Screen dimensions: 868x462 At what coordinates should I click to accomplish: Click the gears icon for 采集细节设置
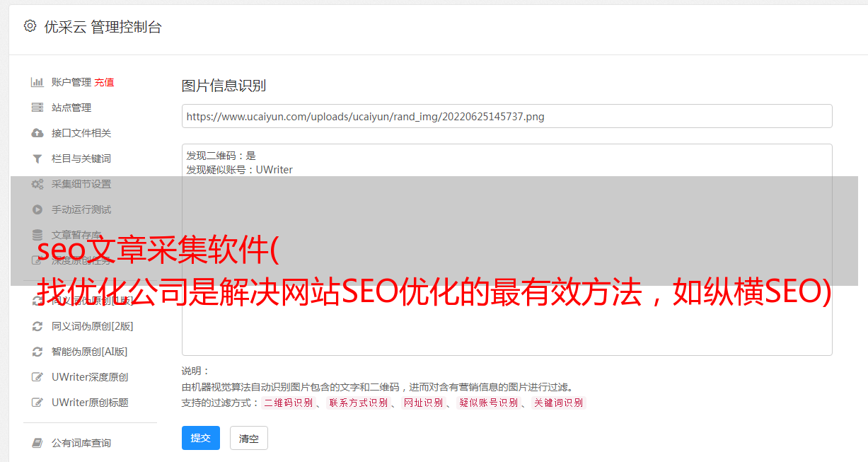point(37,184)
